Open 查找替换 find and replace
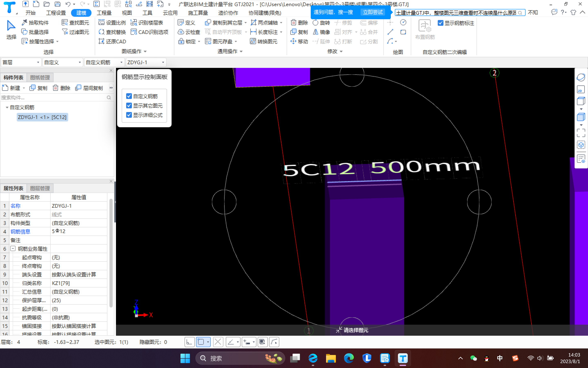Screen dimensions: 588x368 coord(112,32)
